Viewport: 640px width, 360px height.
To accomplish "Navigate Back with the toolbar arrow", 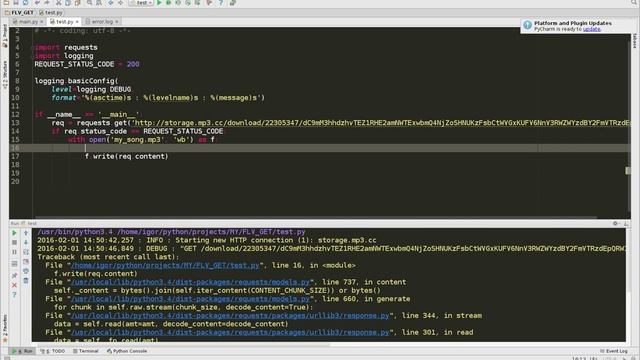I will point(111,3).
